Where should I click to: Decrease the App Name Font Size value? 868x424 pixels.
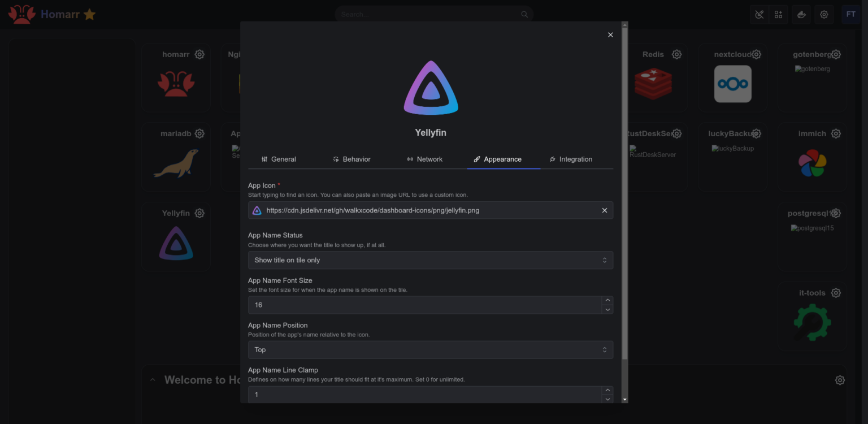tap(607, 309)
